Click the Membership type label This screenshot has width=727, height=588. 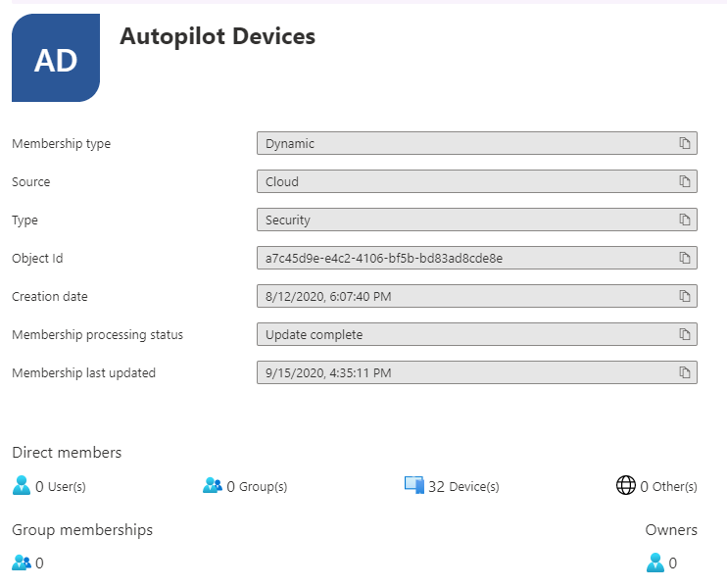point(61,144)
